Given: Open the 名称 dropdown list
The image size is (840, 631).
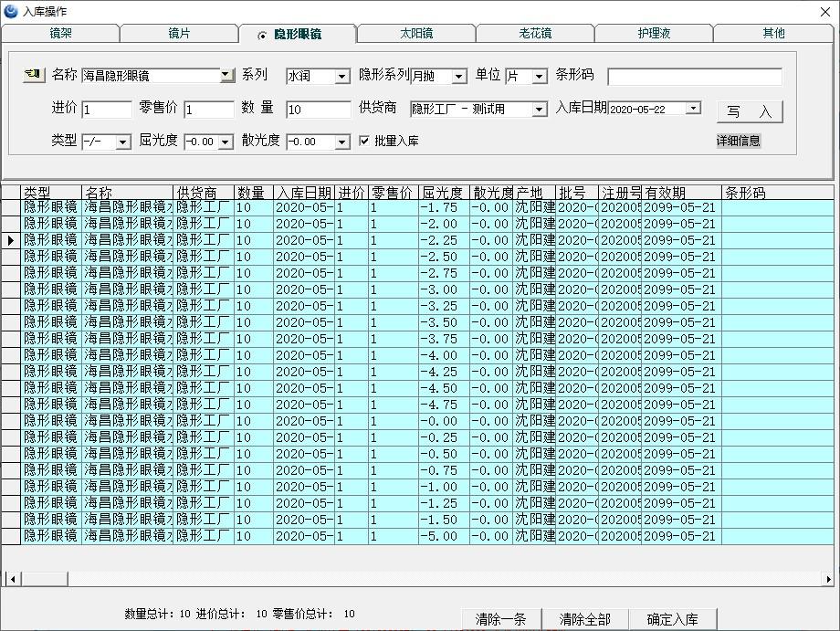Looking at the screenshot, I should click(227, 76).
